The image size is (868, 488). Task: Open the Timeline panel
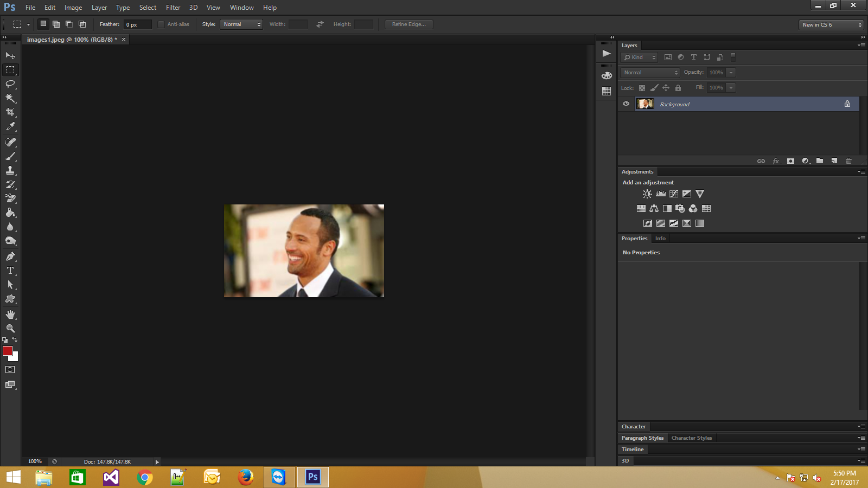[x=633, y=449]
